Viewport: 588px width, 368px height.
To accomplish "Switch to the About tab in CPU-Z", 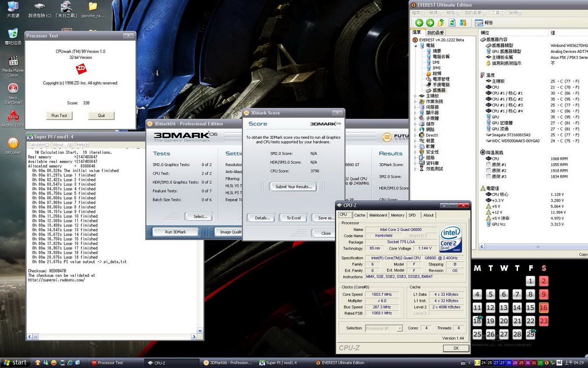I will point(428,215).
